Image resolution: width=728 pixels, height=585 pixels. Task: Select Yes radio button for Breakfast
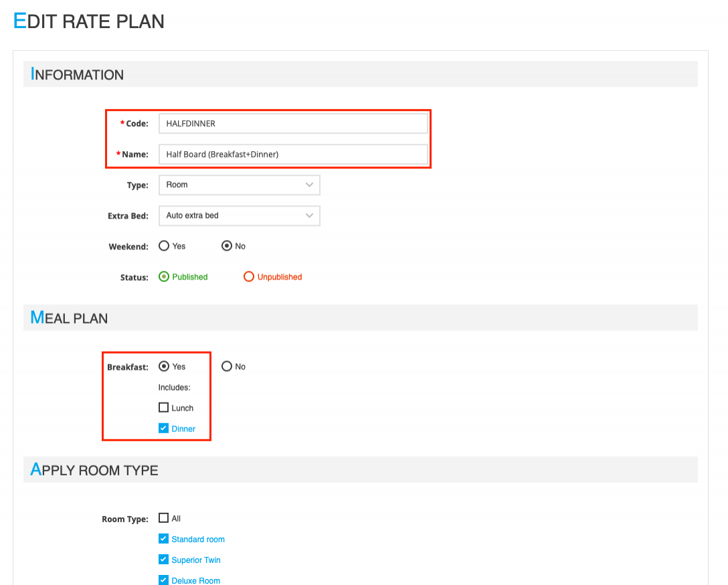click(164, 366)
